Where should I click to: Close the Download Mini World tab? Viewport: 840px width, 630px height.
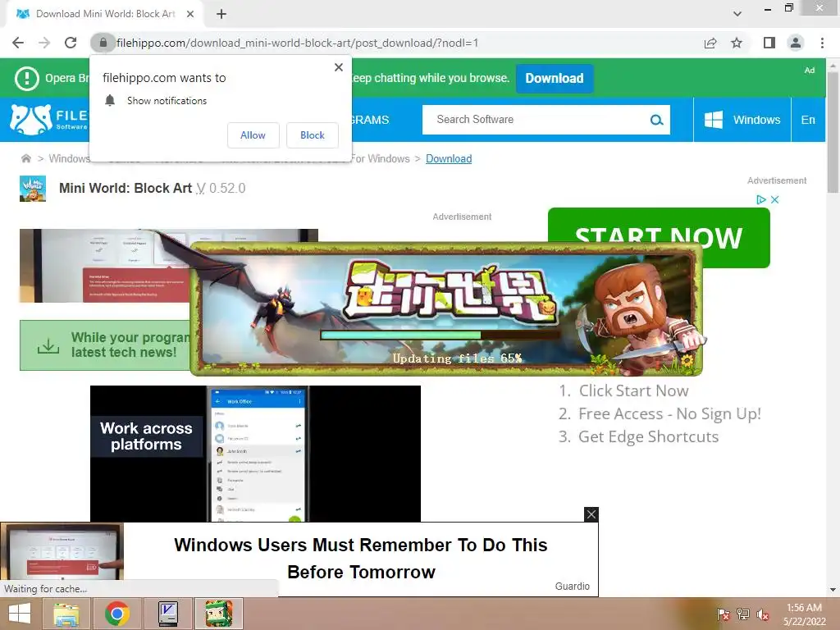click(x=190, y=14)
